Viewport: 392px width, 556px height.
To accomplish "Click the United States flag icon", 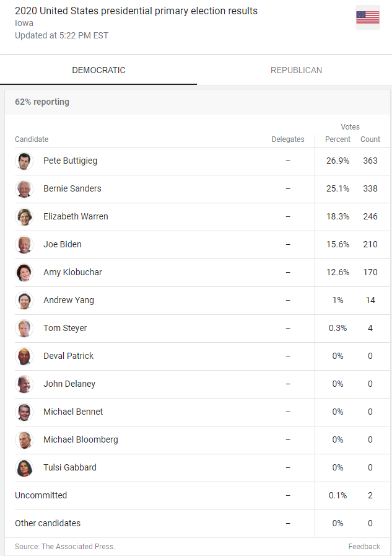I will point(368,17).
